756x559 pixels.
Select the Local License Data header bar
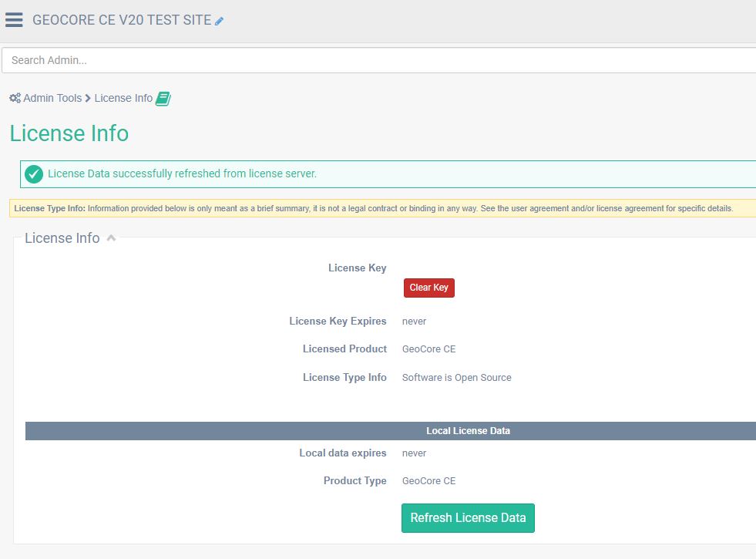click(391, 431)
